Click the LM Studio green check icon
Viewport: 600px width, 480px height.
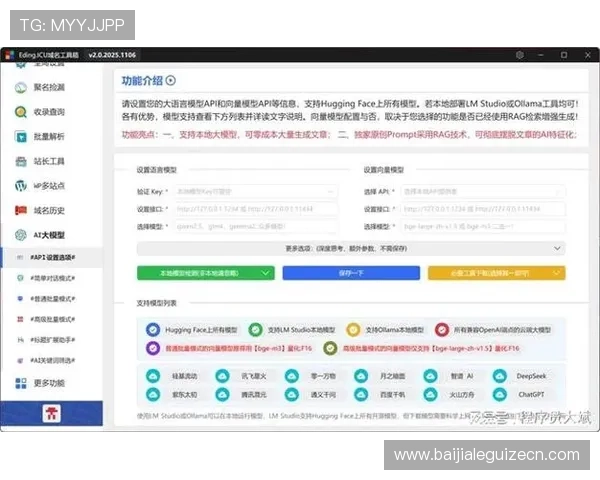point(255,330)
